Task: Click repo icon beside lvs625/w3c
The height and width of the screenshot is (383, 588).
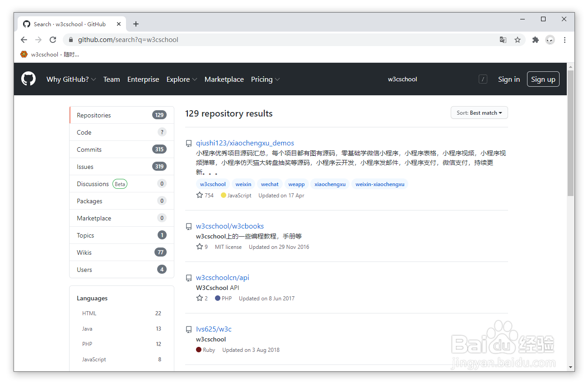Action: click(189, 330)
